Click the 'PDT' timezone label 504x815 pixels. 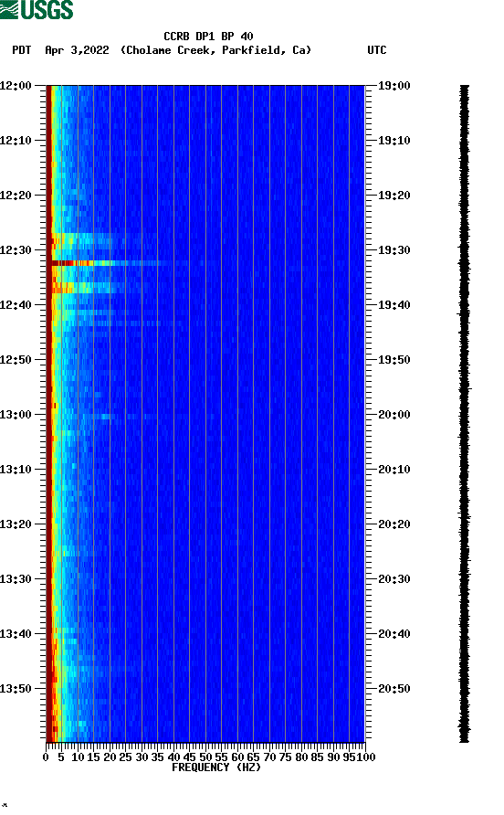[x=22, y=50]
